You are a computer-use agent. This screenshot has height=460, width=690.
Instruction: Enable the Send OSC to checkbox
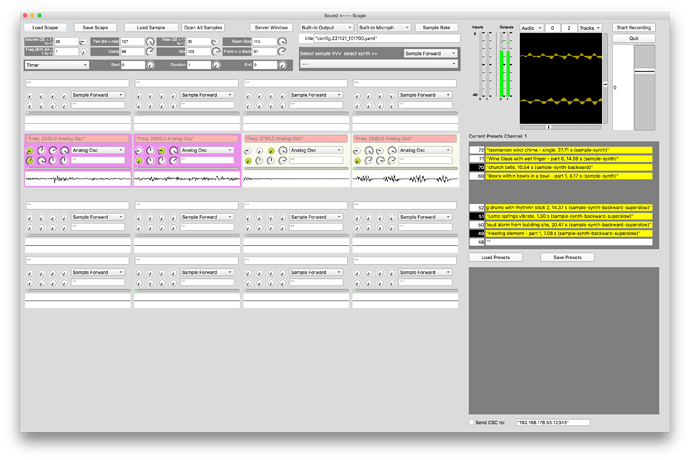[x=471, y=422]
